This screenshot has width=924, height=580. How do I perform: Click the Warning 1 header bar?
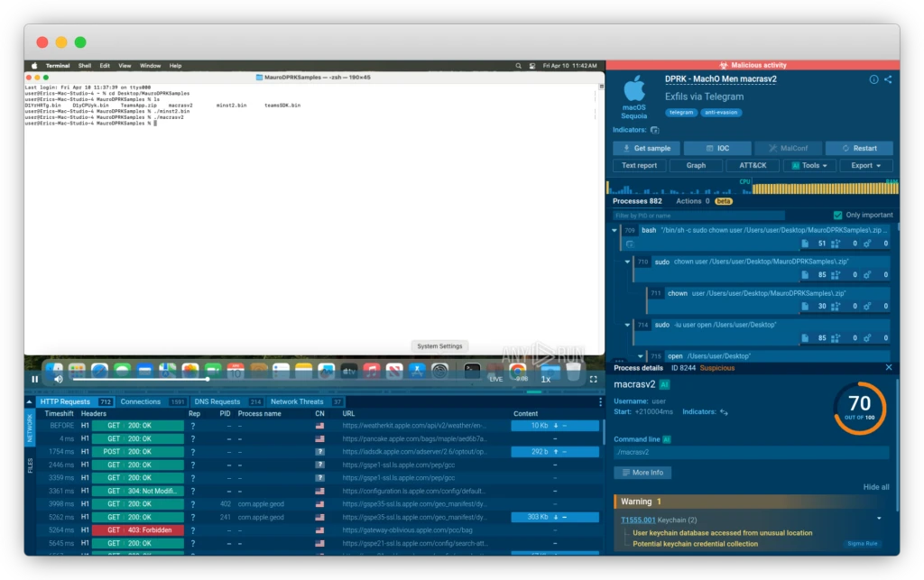click(753, 502)
